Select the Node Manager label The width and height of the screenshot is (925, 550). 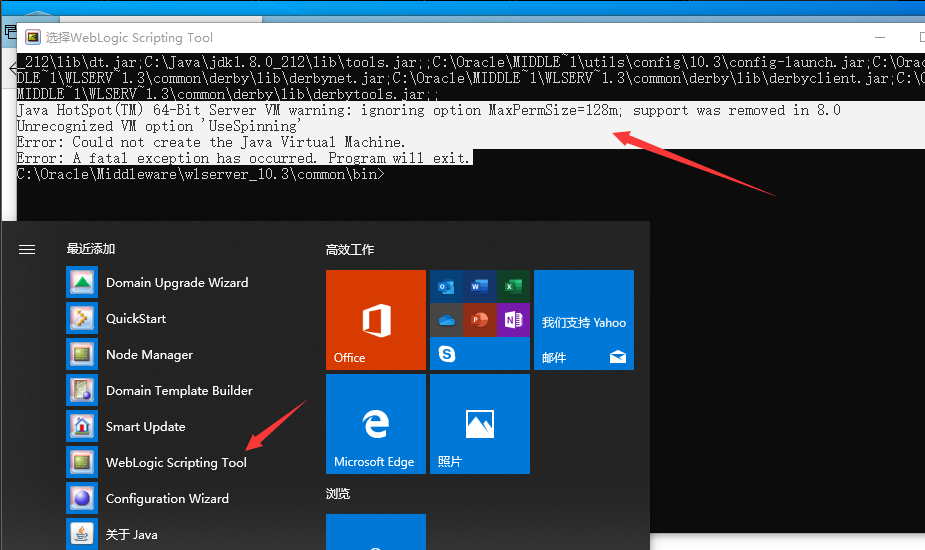(149, 355)
